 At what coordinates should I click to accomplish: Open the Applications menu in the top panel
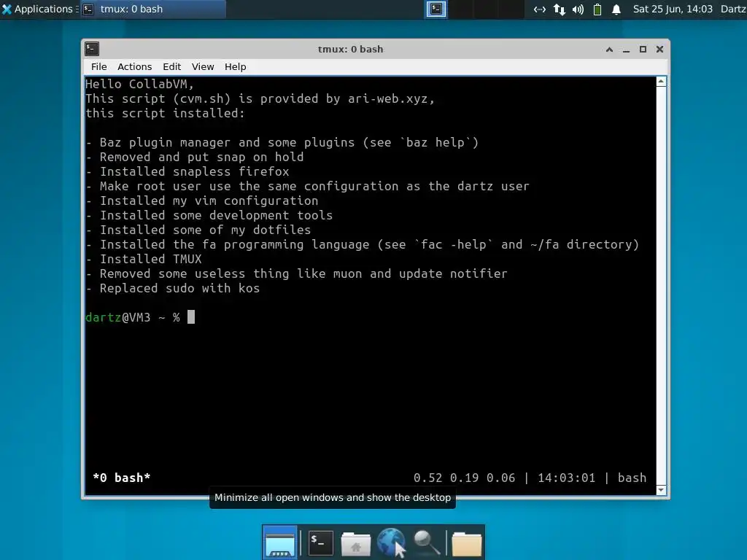[x=39, y=9]
